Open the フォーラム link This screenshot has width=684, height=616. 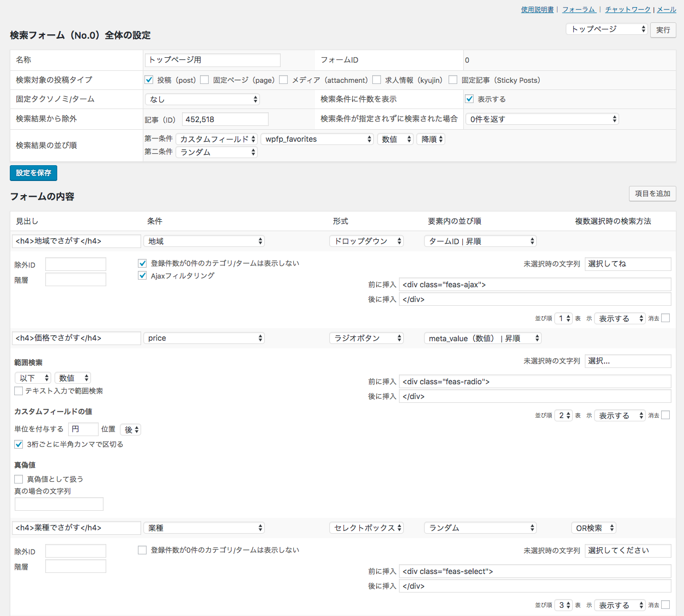(578, 10)
